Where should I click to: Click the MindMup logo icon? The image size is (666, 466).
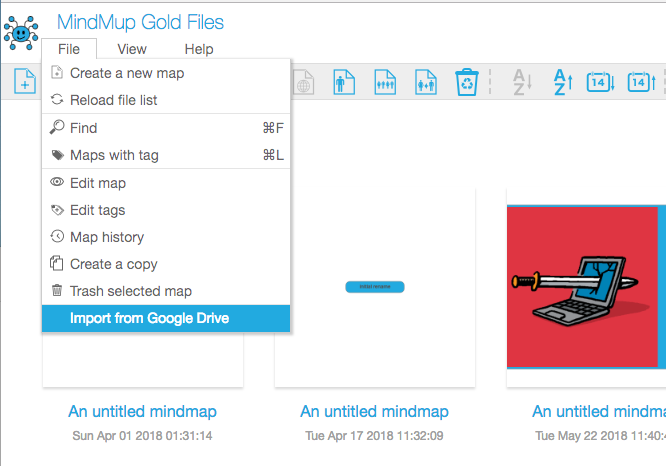pos(21,32)
